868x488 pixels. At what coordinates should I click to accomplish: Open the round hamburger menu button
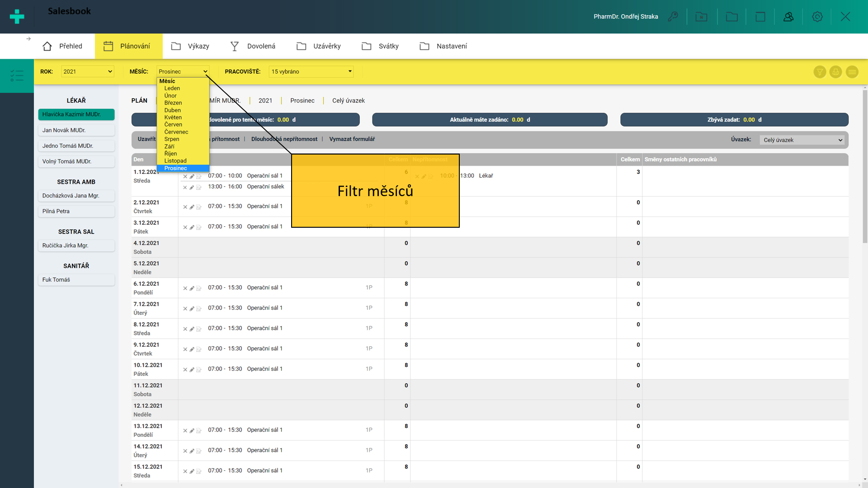pos(852,72)
